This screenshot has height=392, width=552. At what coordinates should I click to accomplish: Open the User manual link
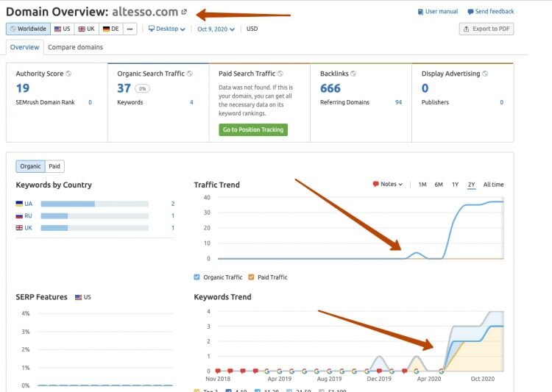coord(442,12)
